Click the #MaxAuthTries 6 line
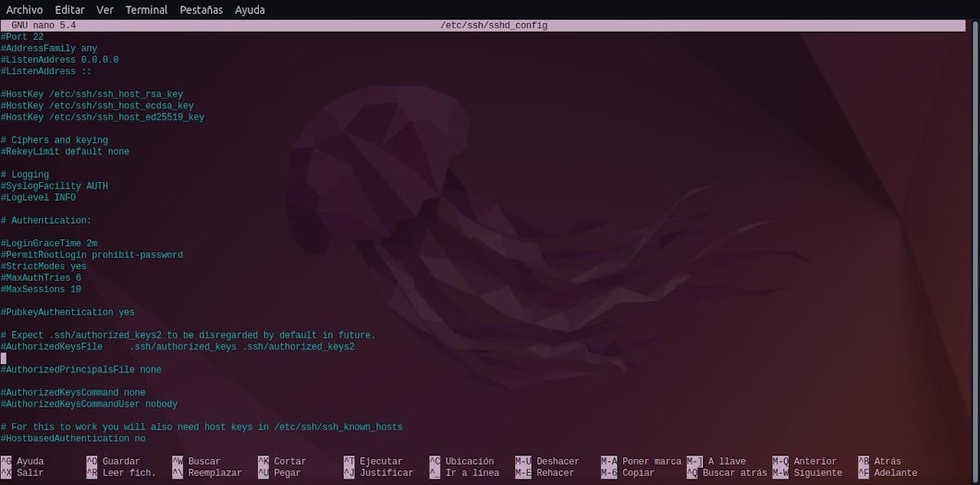Screen dimensions: 980x485 [41, 278]
